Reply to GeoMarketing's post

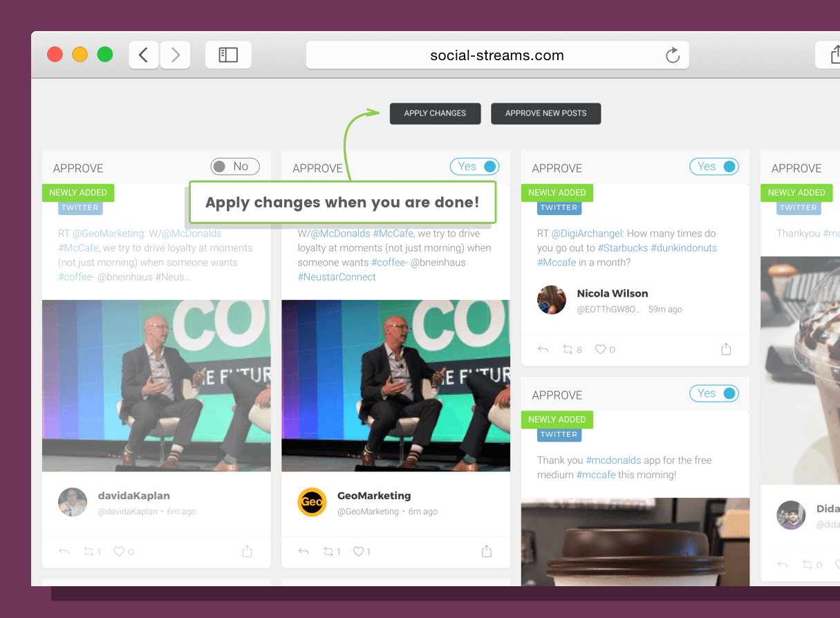[x=304, y=552]
